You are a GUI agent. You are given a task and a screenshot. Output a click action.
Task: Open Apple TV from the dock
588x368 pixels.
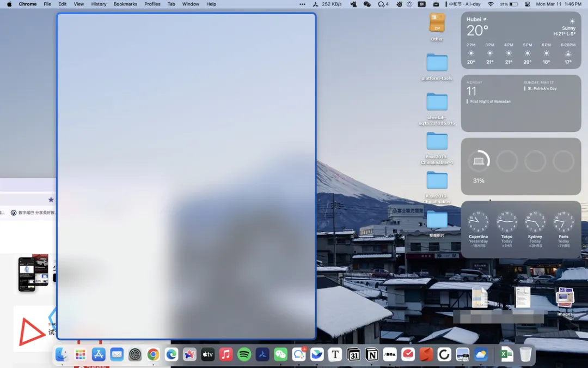[x=208, y=354]
